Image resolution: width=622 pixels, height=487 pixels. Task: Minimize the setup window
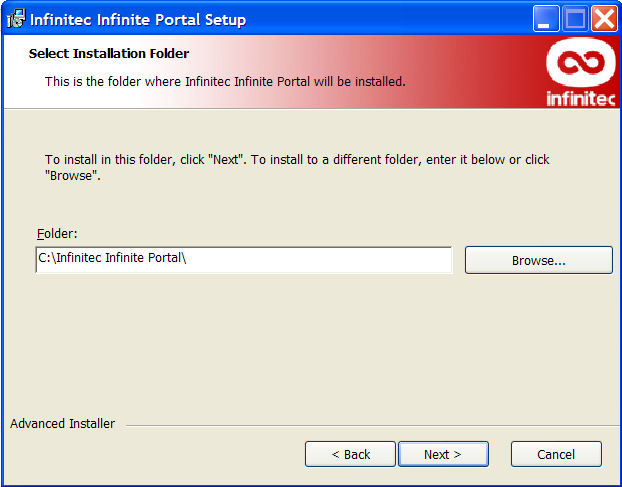point(546,19)
